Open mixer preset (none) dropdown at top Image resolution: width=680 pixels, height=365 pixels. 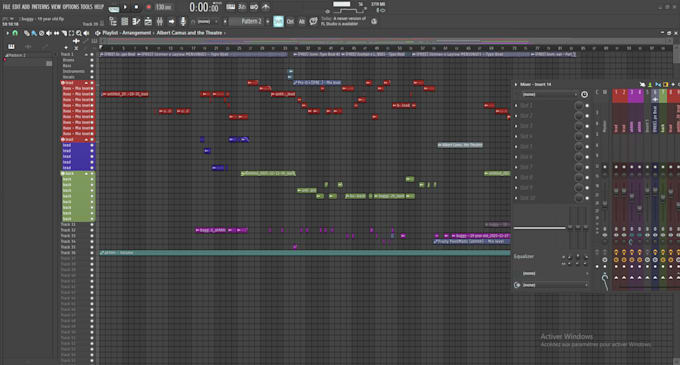(x=549, y=95)
